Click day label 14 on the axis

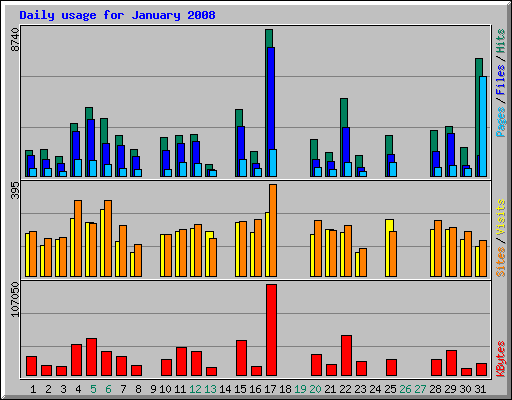[x=225, y=389]
